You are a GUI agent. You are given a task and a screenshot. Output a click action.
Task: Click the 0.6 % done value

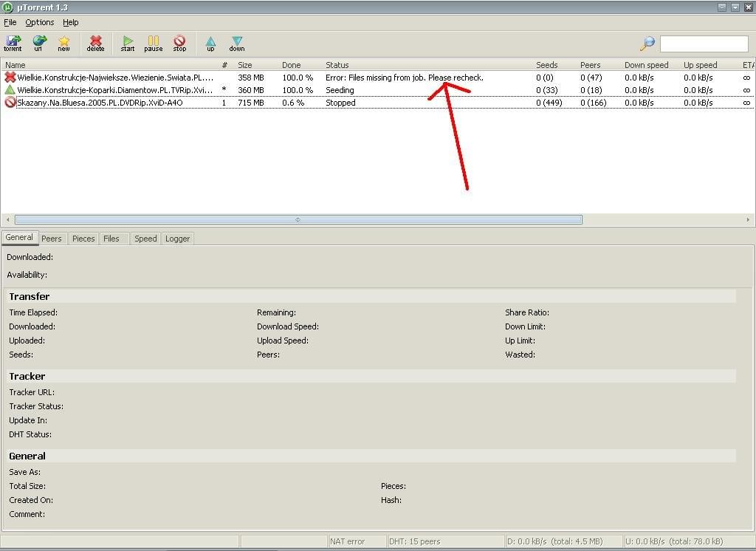point(293,102)
